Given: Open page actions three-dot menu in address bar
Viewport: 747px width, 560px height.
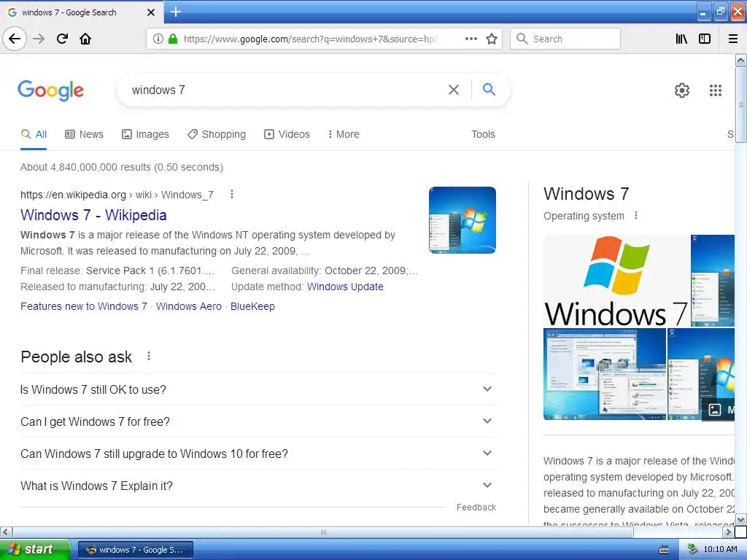Looking at the screenshot, I should tap(471, 39).
